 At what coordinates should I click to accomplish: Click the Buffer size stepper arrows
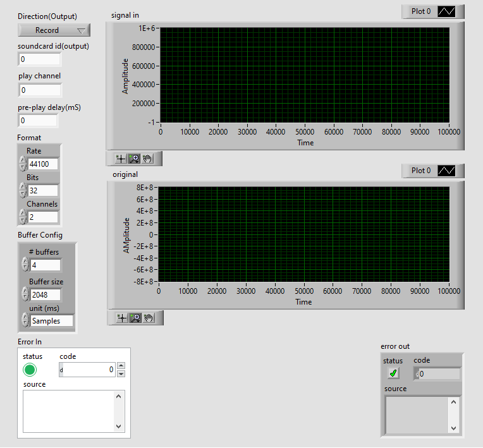click(25, 294)
